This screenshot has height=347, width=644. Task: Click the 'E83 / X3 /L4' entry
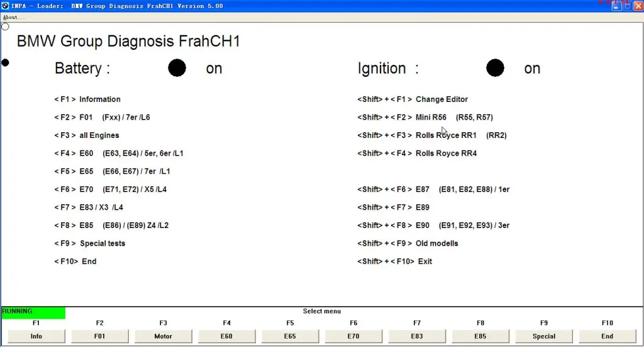point(89,208)
